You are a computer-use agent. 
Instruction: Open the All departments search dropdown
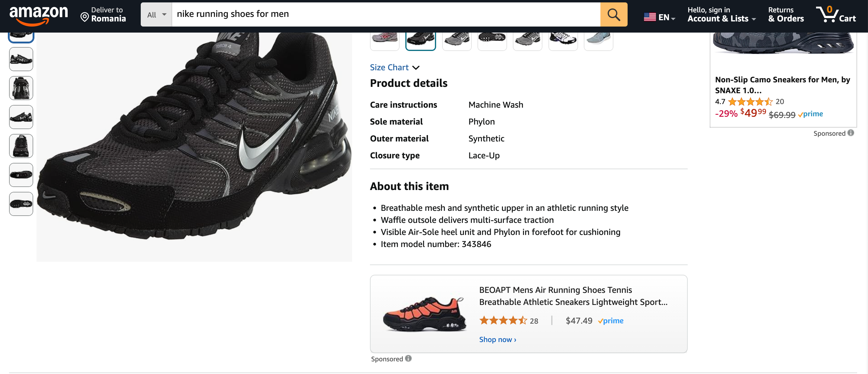(x=156, y=14)
